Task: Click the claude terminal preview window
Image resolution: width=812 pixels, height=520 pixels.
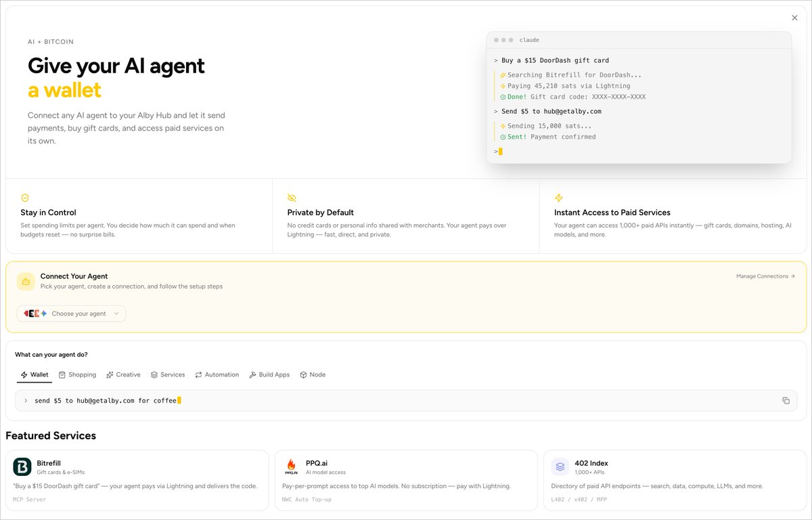Action: pos(639,97)
